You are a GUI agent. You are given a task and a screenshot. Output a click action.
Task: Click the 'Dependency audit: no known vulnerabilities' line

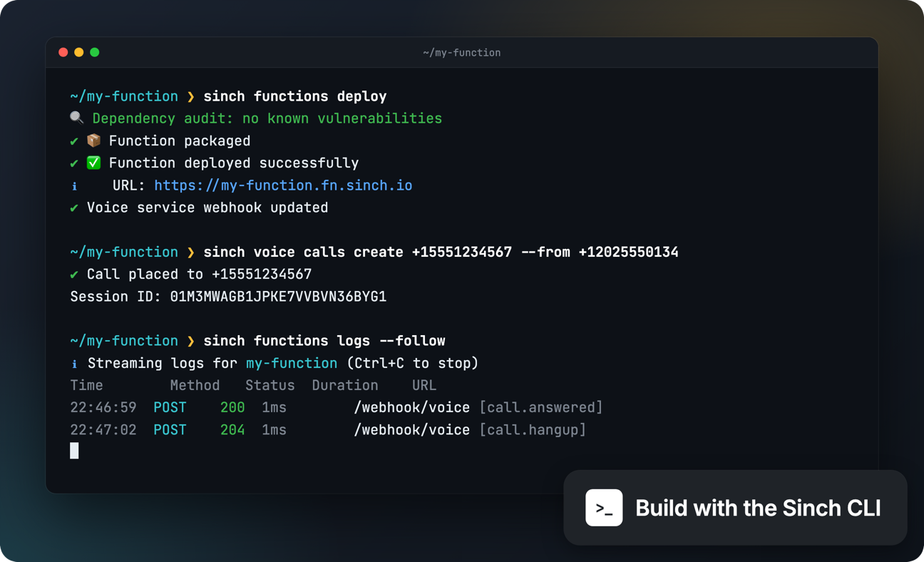coord(267,118)
